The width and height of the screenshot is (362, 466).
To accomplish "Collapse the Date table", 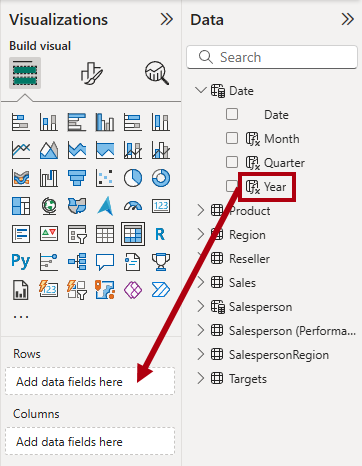I will tap(201, 90).
